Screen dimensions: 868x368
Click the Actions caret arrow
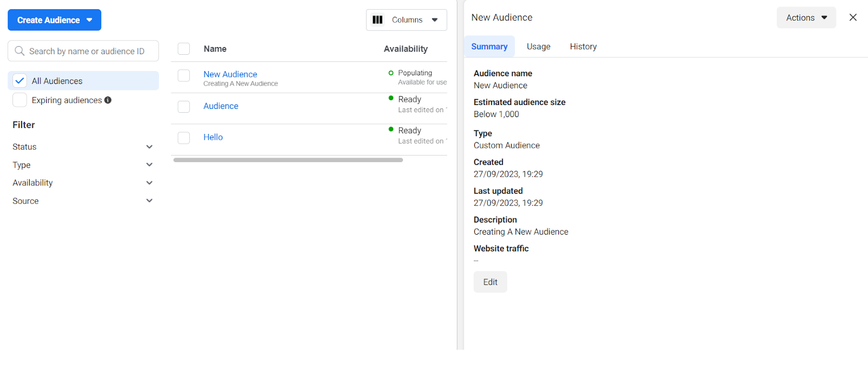click(824, 18)
